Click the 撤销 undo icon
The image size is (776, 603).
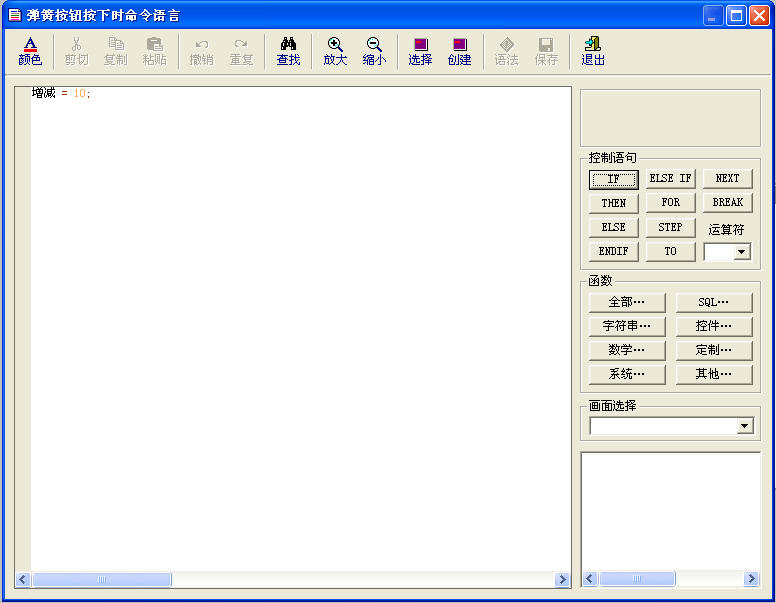click(201, 51)
